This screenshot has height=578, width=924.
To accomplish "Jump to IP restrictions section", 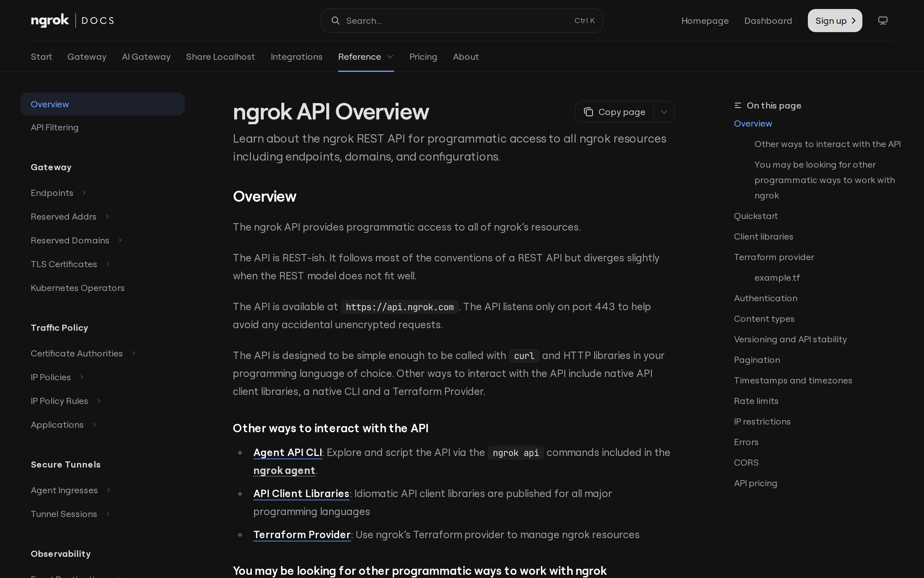I will click(x=762, y=422).
